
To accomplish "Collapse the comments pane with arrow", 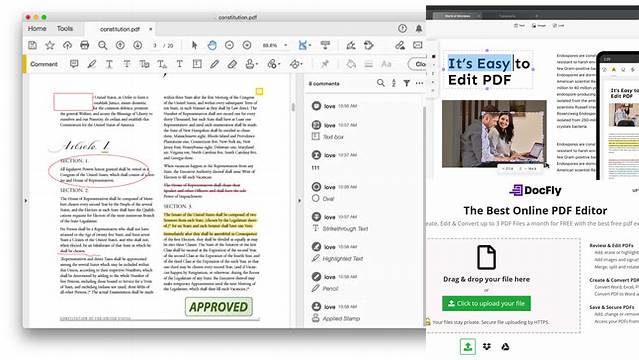I will point(300,201).
